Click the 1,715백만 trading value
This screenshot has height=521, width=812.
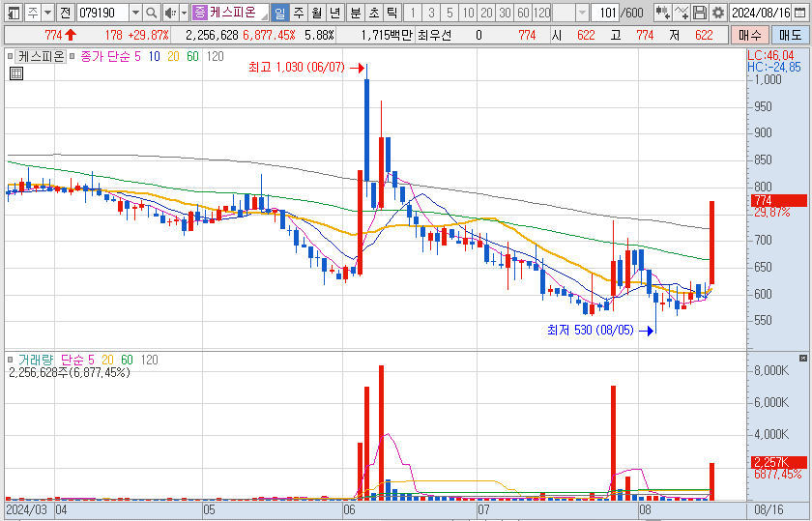pyautogui.click(x=386, y=35)
